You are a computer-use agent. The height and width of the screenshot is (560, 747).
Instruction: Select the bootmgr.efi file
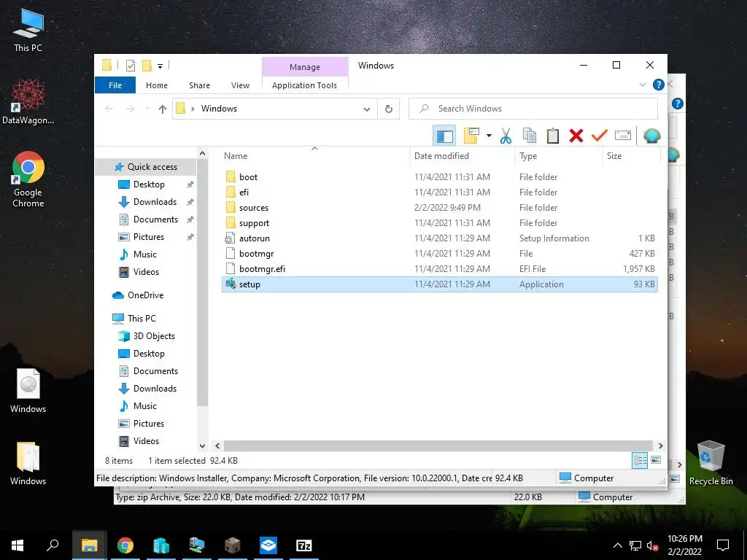(439, 268)
